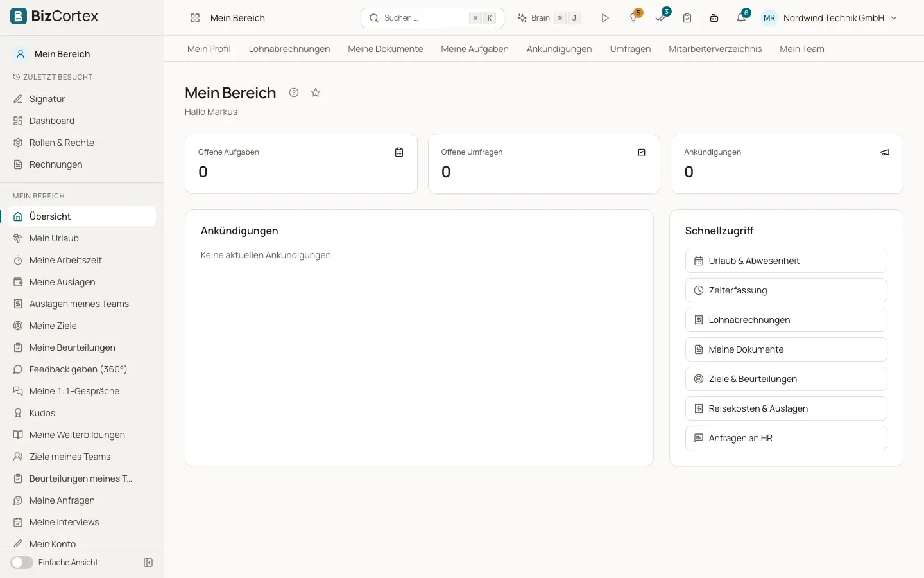Click the Ziele & Beurteilungen shortcut
924x578 pixels.
[x=786, y=379]
